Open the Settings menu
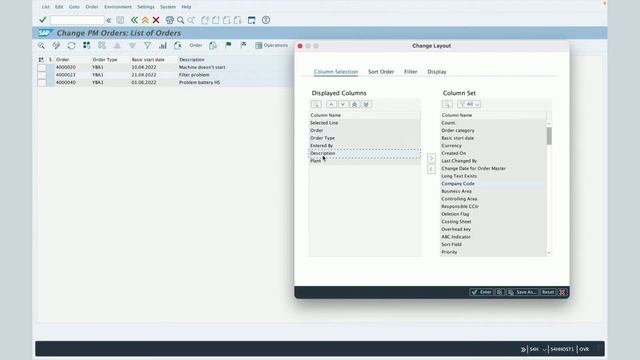This screenshot has height=360, width=640. (146, 7)
